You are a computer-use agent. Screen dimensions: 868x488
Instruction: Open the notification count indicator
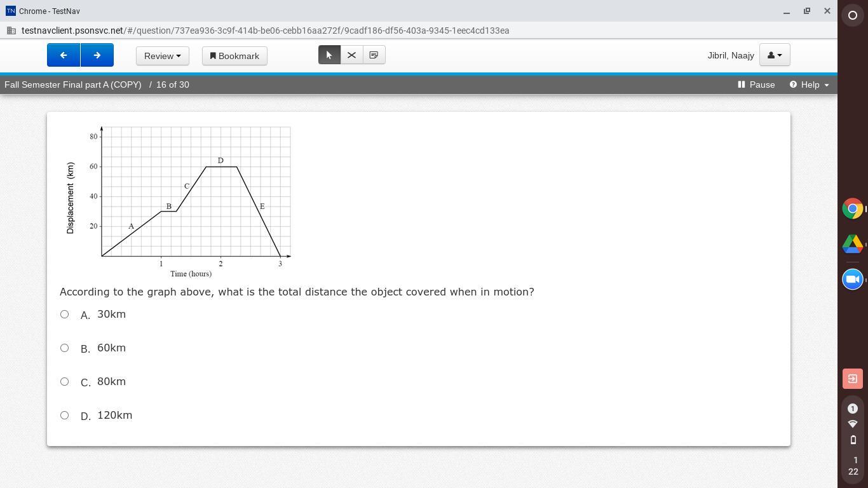click(853, 409)
